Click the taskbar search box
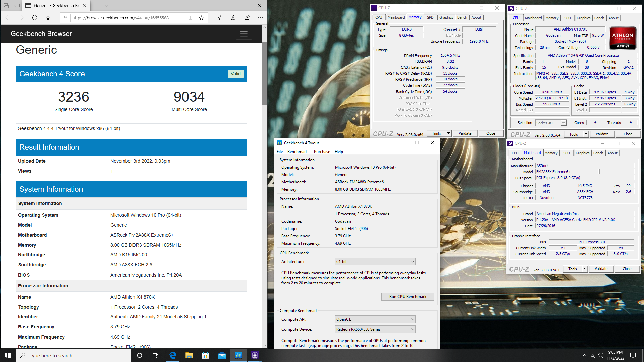The image size is (644, 362). point(74,355)
